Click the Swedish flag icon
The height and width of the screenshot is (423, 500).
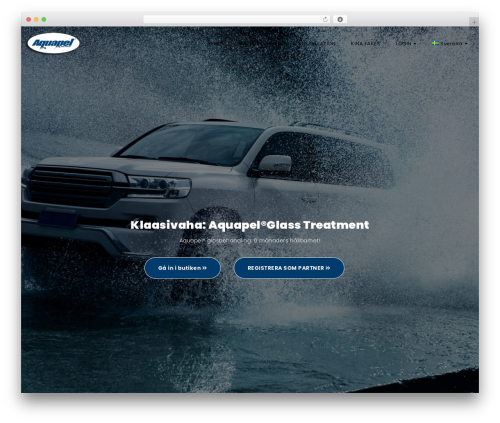435,43
